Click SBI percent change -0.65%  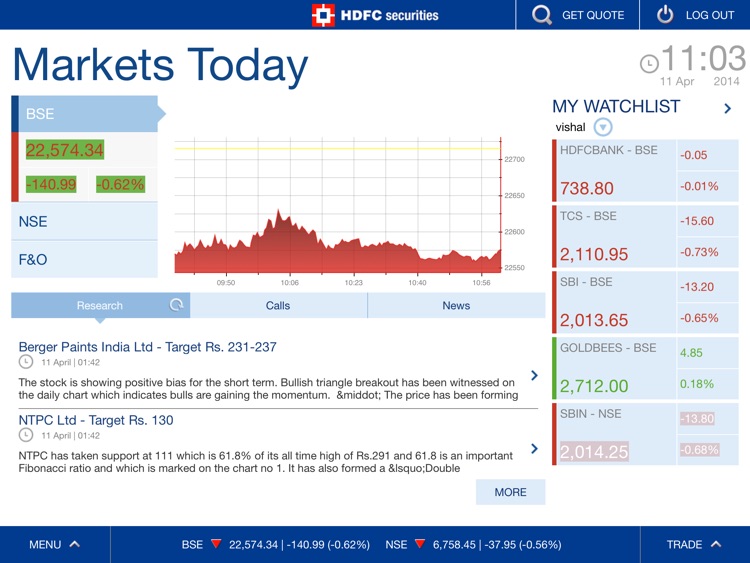click(699, 318)
